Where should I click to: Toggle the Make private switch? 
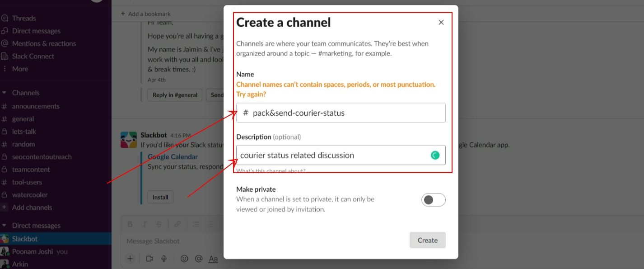434,200
